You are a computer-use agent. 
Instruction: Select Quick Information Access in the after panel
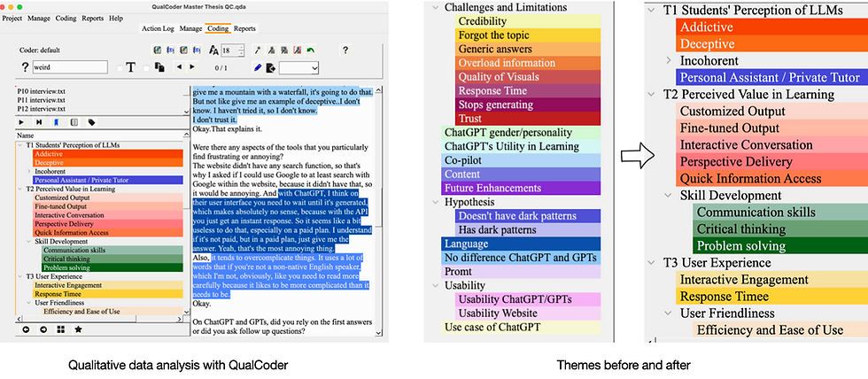tap(771, 179)
